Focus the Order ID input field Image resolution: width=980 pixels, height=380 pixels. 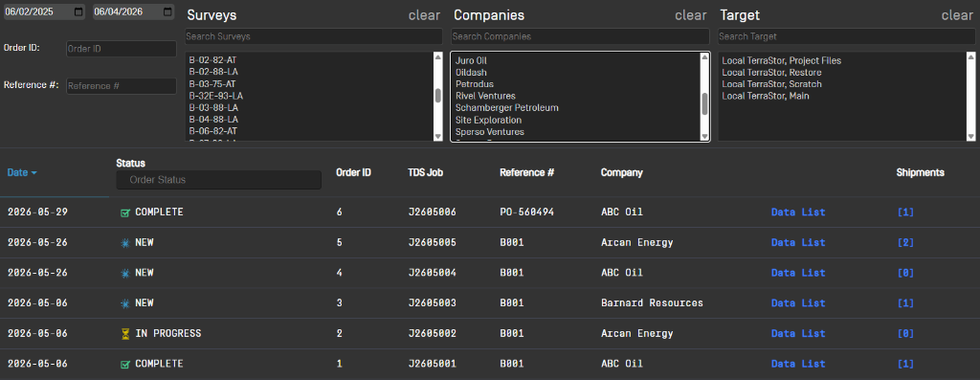(122, 49)
